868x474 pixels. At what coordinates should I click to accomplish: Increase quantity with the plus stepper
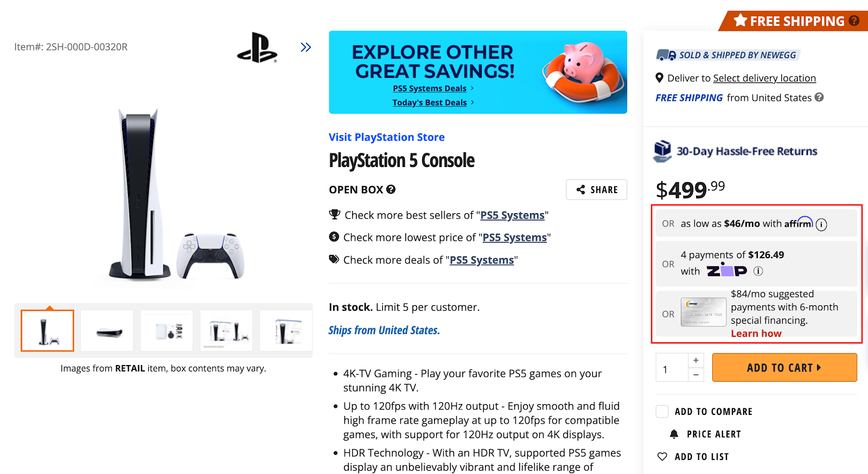pyautogui.click(x=696, y=360)
